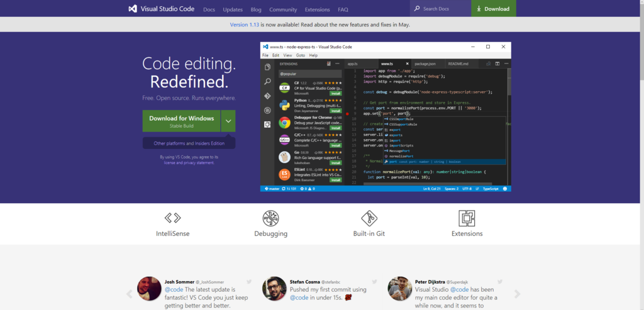Open the Extensions panel more actions ellipsis
This screenshot has width=644, height=310.
pos(338,64)
